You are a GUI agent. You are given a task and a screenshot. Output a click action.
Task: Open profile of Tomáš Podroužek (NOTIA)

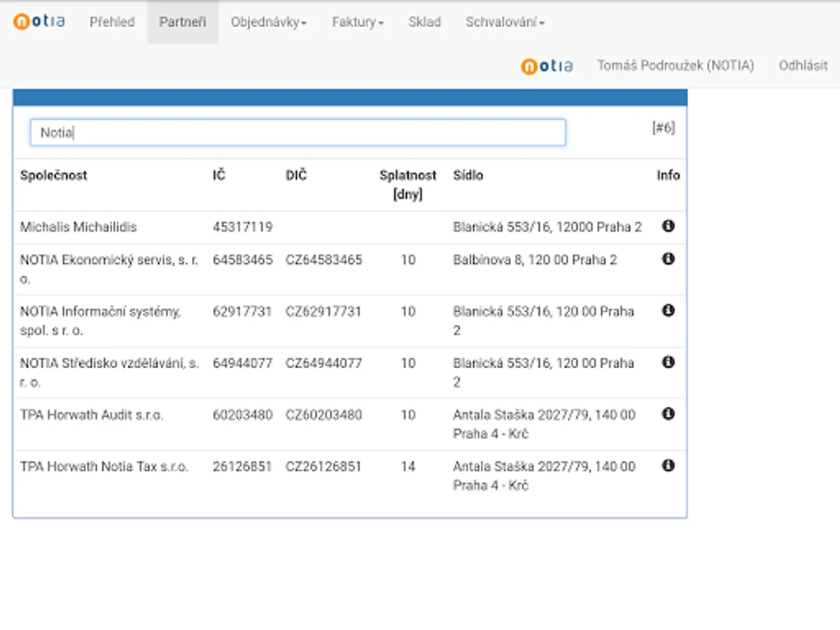click(x=675, y=66)
